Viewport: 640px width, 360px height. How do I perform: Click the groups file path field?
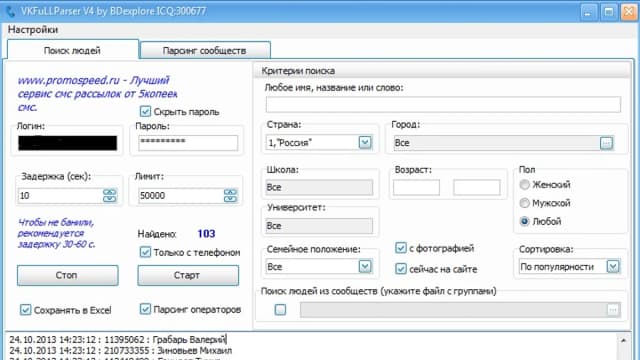[x=453, y=310]
